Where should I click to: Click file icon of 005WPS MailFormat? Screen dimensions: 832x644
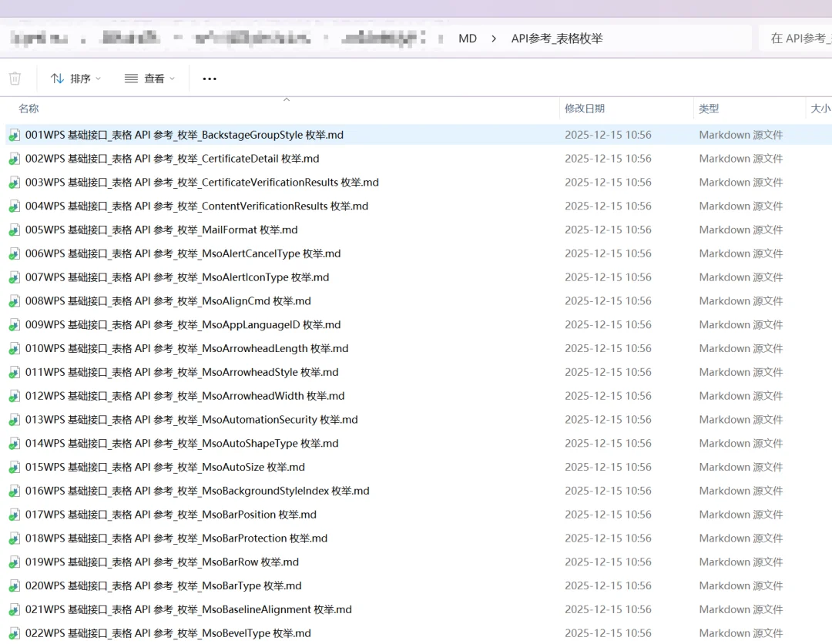coord(15,230)
